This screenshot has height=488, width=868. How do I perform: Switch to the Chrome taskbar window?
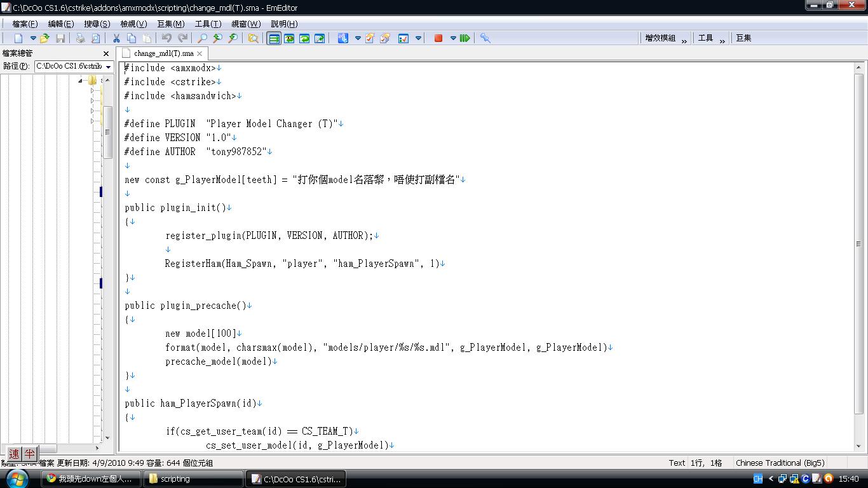click(x=90, y=479)
